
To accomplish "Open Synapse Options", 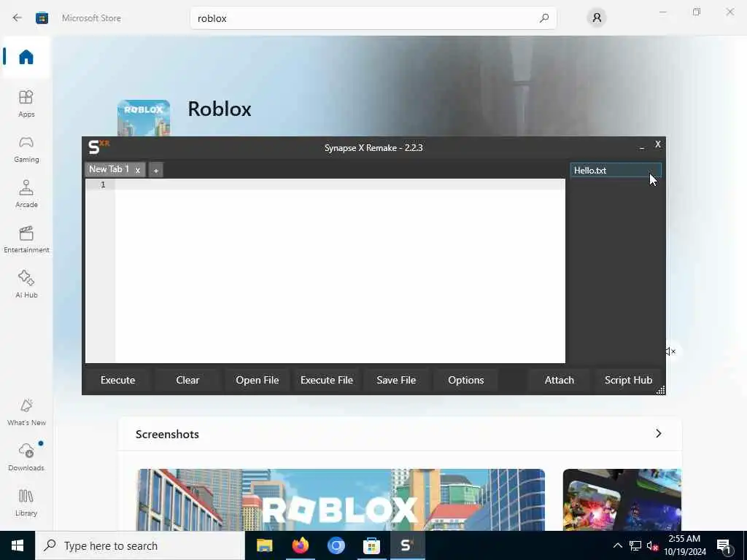I will [x=466, y=380].
